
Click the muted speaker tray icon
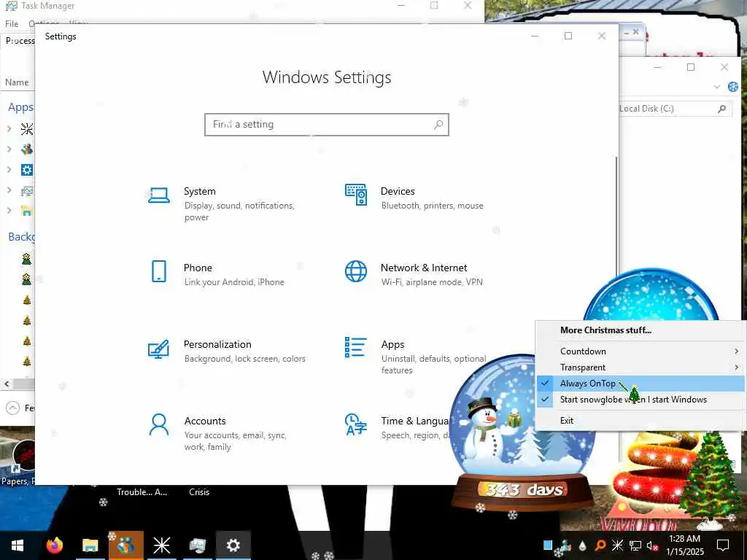point(653,545)
